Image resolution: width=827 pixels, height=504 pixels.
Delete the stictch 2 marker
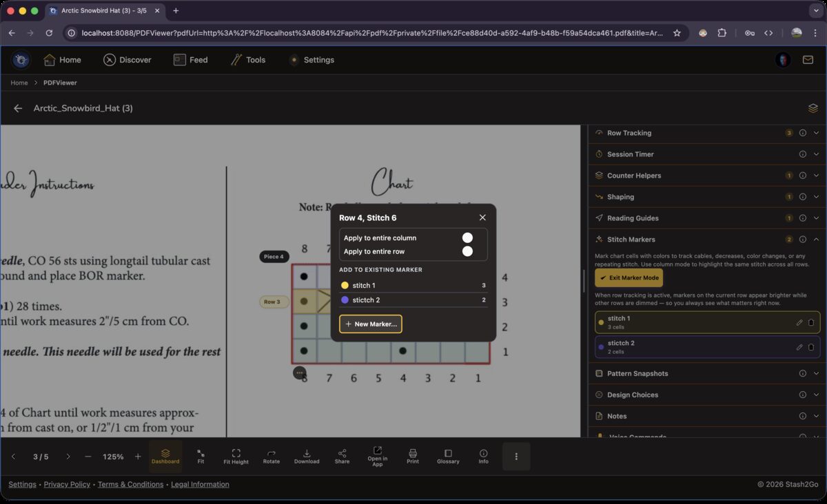coord(811,347)
